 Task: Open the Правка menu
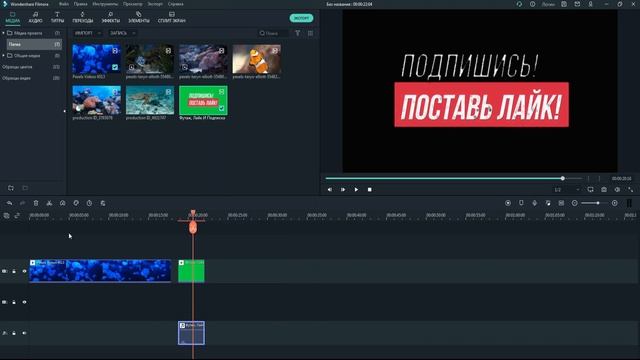coord(80,4)
